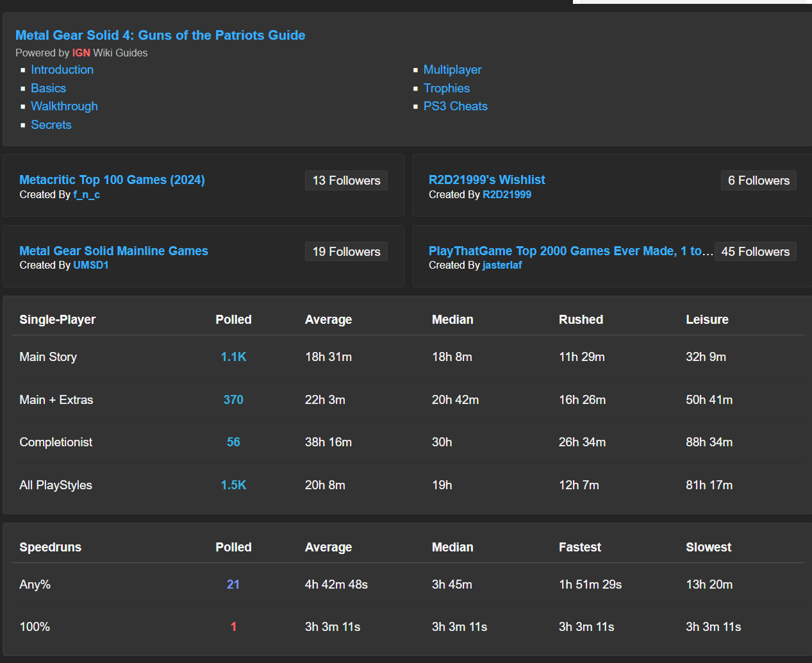Select All PlayStyles leisure 81h 17m
The image size is (812, 663).
click(709, 485)
